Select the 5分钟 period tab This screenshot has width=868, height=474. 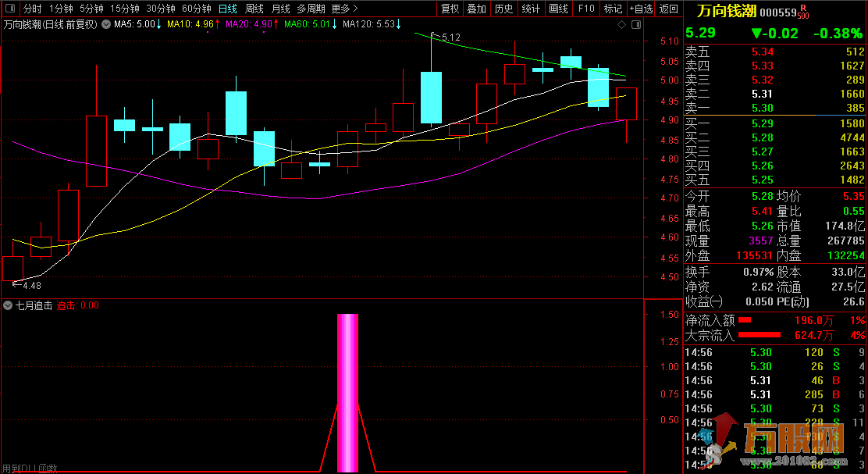click(91, 9)
